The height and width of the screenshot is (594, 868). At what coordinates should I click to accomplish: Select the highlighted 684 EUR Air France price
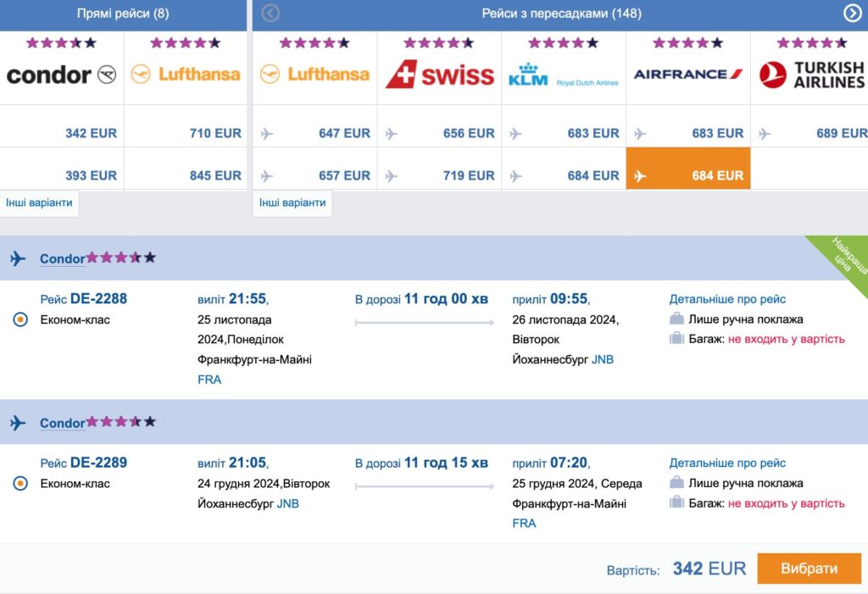(687, 175)
